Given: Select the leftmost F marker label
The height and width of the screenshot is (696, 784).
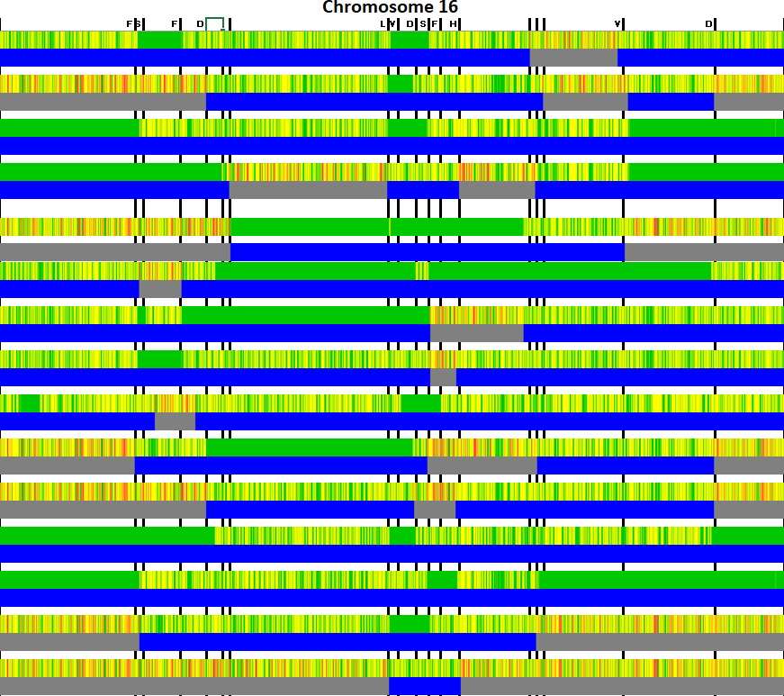Looking at the screenshot, I should [129, 23].
